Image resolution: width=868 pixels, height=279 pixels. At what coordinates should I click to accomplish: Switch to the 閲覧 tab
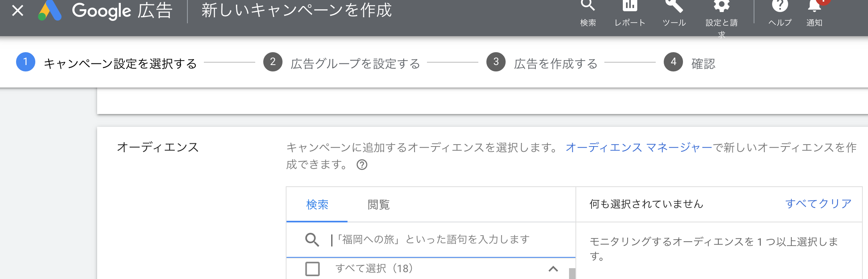[x=378, y=205]
